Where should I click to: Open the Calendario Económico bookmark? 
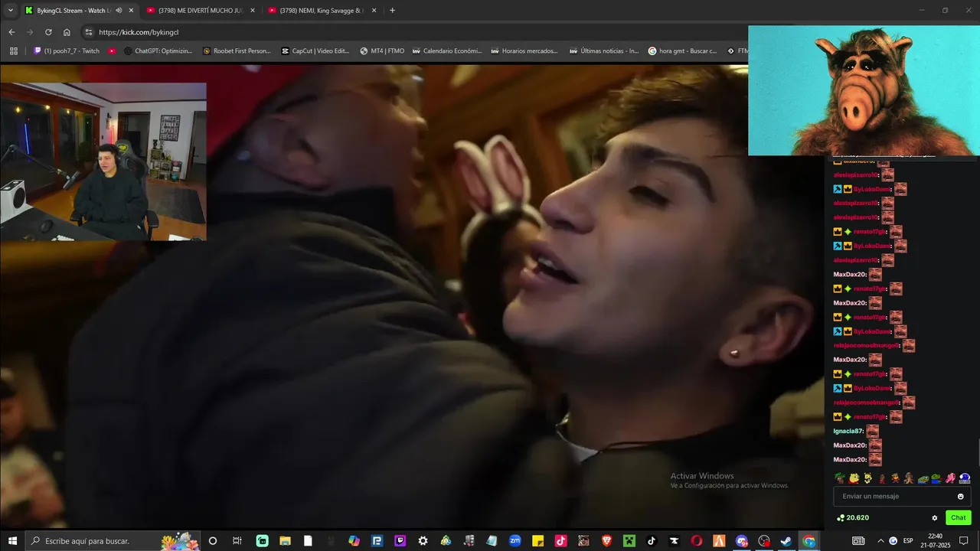446,51
